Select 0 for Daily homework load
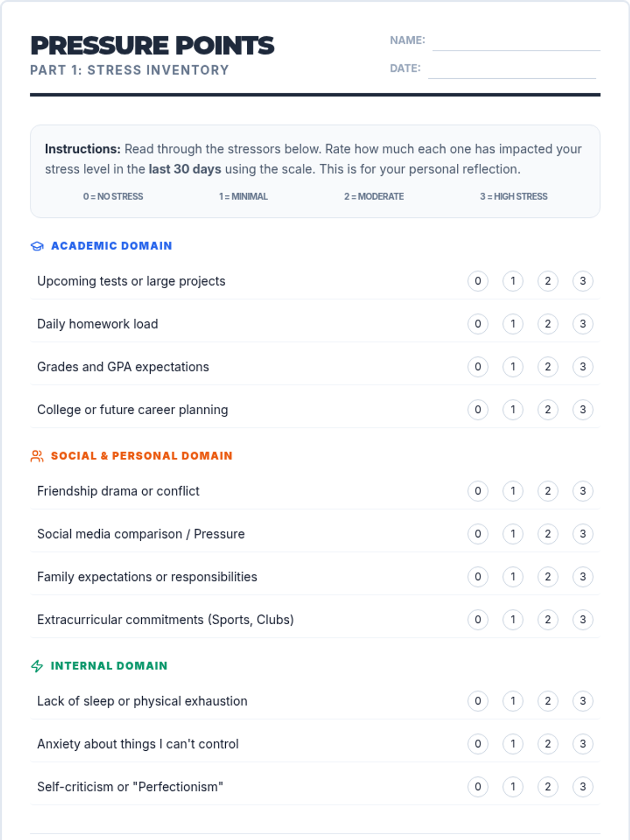This screenshot has height=840, width=630. (x=478, y=324)
